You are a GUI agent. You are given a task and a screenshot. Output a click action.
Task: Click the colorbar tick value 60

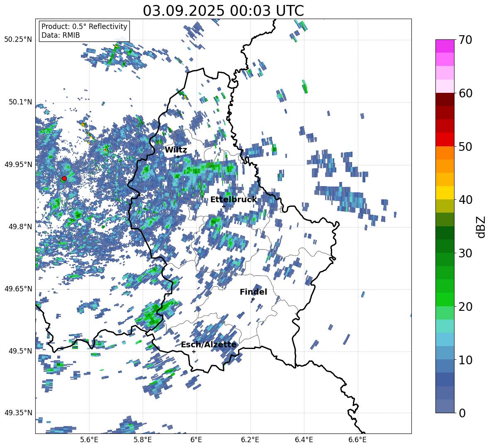point(466,93)
